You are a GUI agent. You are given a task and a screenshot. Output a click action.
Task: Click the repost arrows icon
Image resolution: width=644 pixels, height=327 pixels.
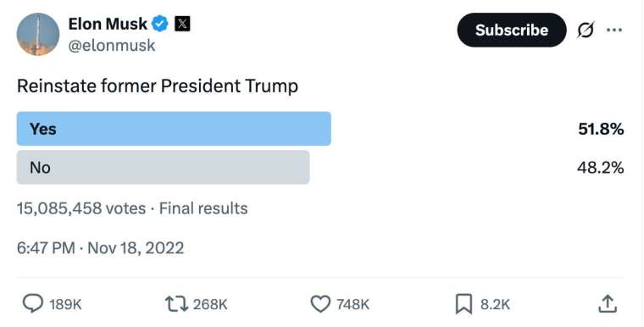[x=176, y=304]
